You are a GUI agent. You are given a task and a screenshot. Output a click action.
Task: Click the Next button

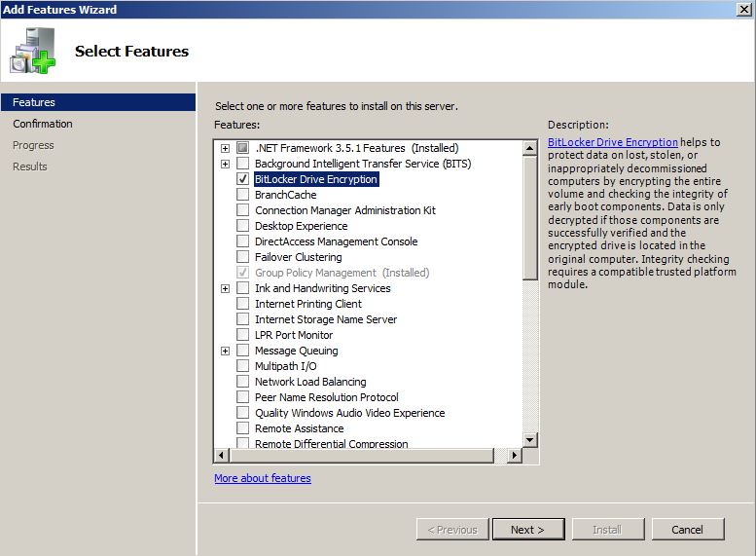point(528,530)
